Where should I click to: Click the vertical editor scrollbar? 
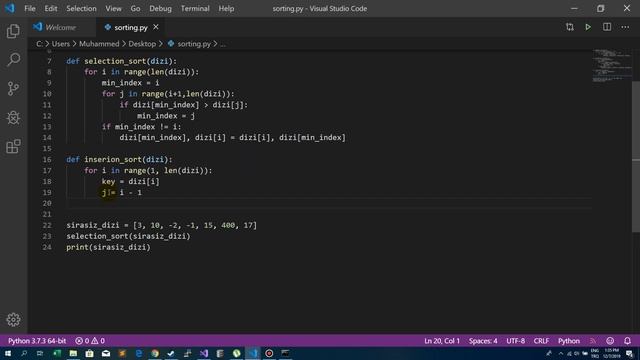[x=636, y=157]
